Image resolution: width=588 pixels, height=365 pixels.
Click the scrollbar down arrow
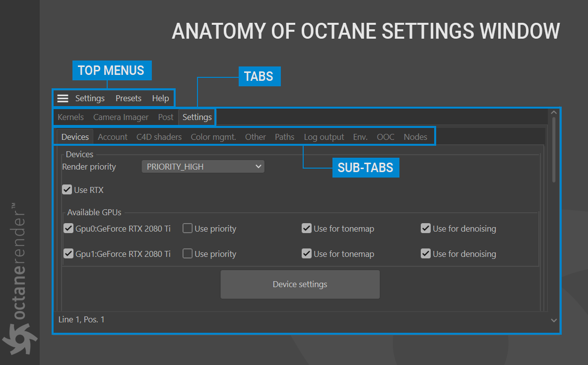click(x=554, y=320)
